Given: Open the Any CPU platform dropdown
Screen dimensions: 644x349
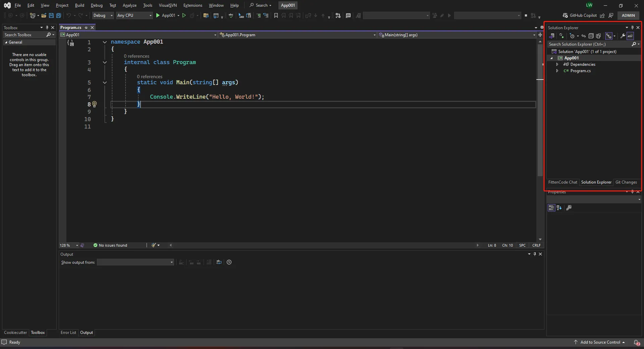Looking at the screenshot, I should [134, 15].
